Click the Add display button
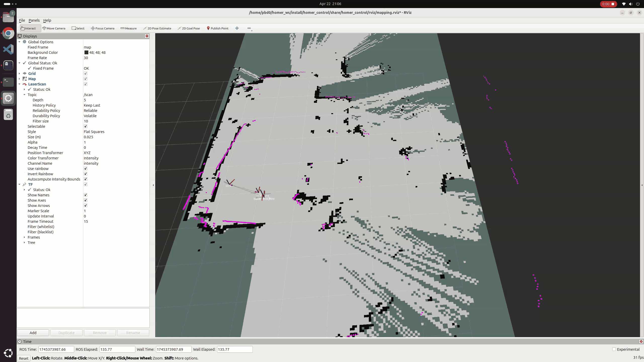Image resolution: width=644 pixels, height=362 pixels. click(33, 333)
